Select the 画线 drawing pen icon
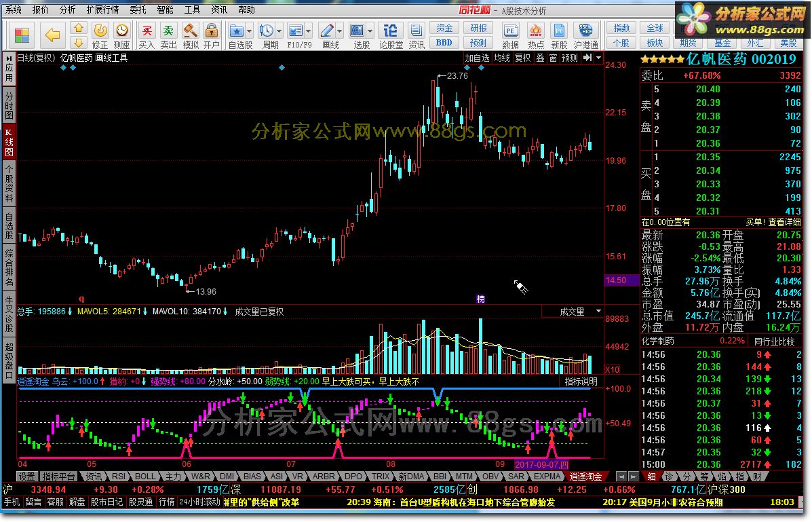This screenshot has width=812, height=522. 327,31
